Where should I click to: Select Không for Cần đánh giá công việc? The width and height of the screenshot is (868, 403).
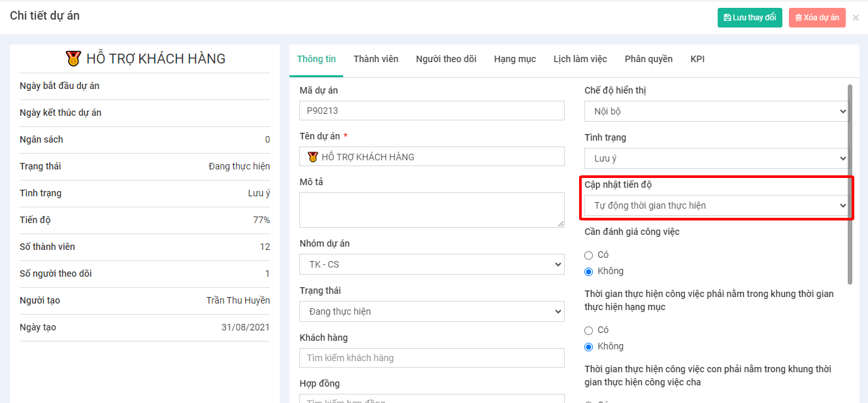(x=589, y=272)
